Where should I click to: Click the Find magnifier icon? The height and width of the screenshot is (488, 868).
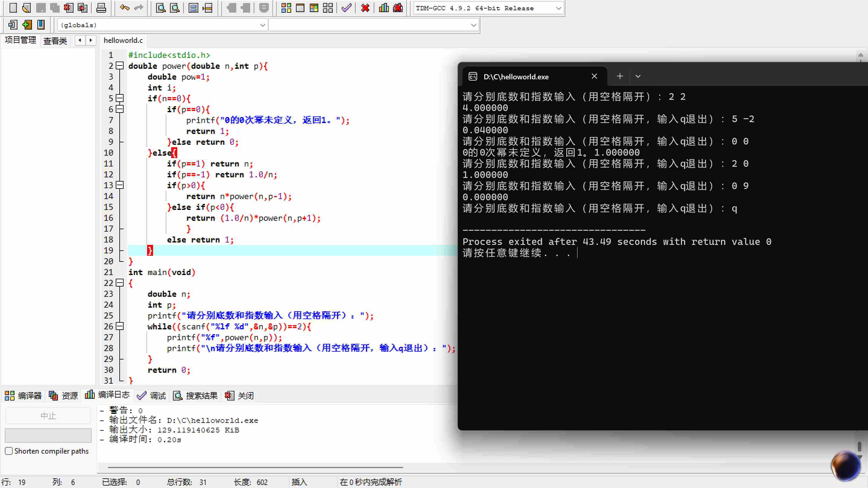161,8
